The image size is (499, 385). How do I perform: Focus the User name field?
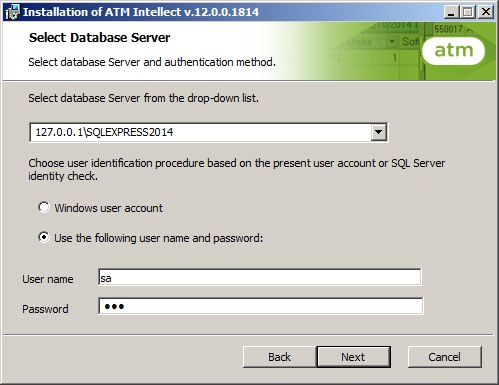[260, 277]
